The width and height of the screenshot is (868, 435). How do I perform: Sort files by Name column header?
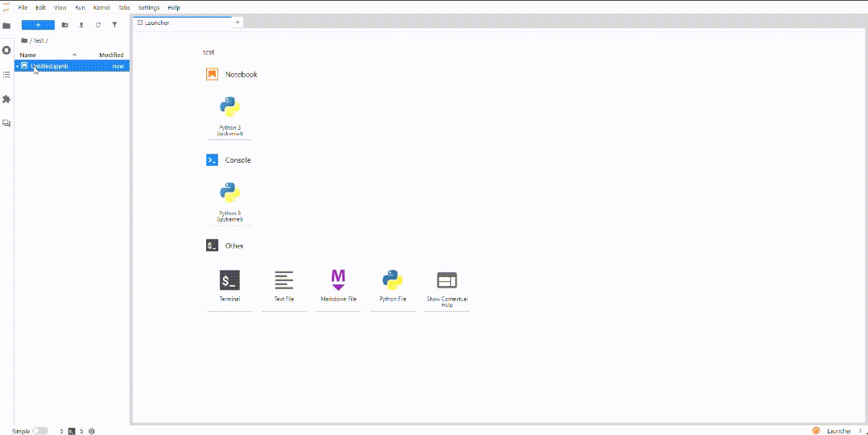click(28, 55)
